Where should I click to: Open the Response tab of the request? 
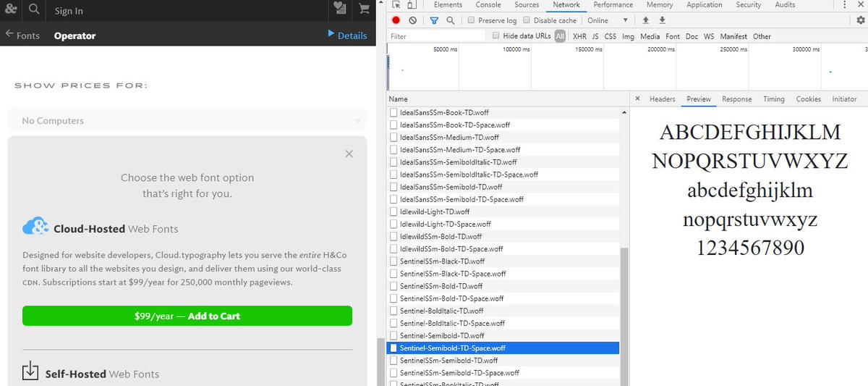point(736,98)
